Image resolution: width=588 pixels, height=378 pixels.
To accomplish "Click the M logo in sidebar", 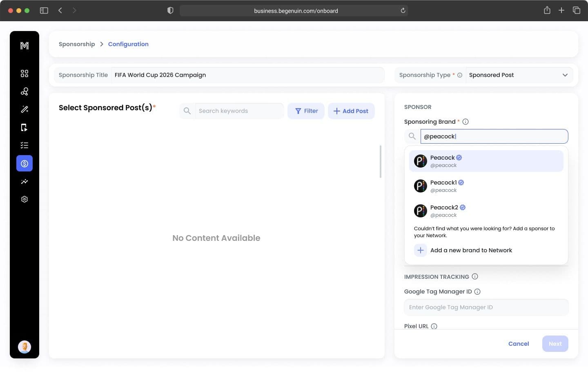I will [x=24, y=46].
